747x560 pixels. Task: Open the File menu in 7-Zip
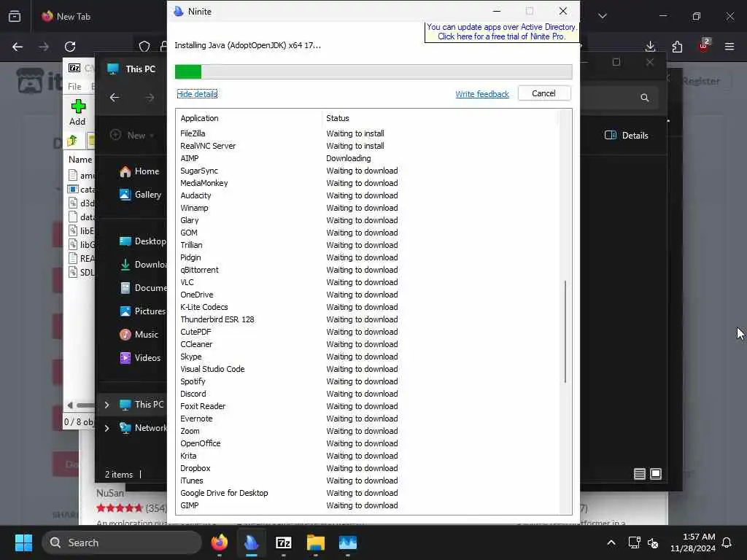(74, 87)
